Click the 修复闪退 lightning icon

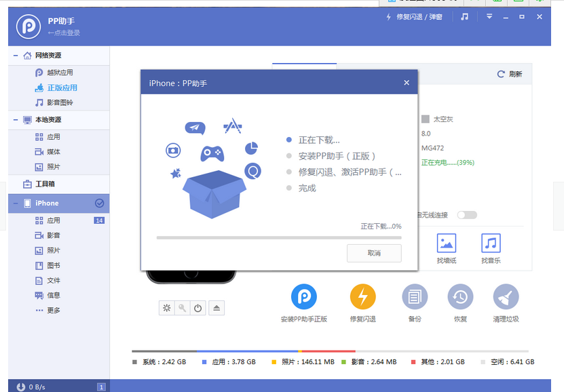pos(362,296)
